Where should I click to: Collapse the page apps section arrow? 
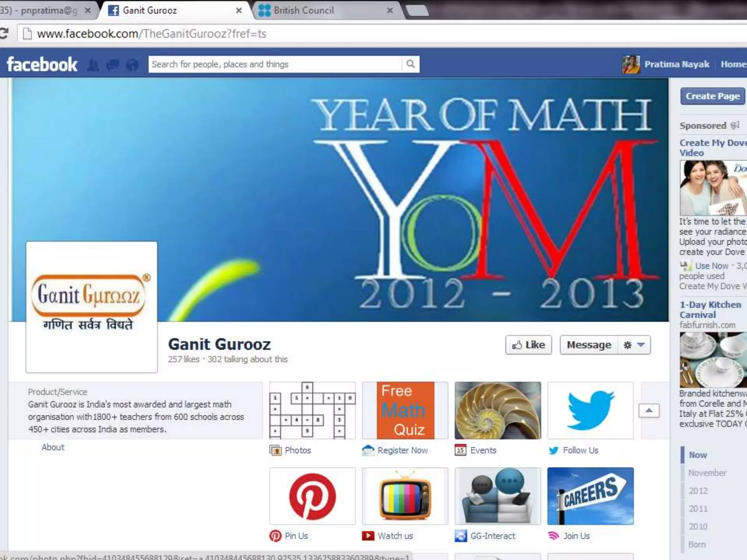649,411
